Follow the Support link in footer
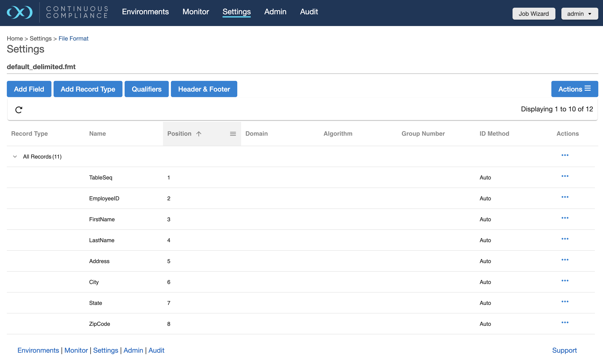 coord(564,350)
